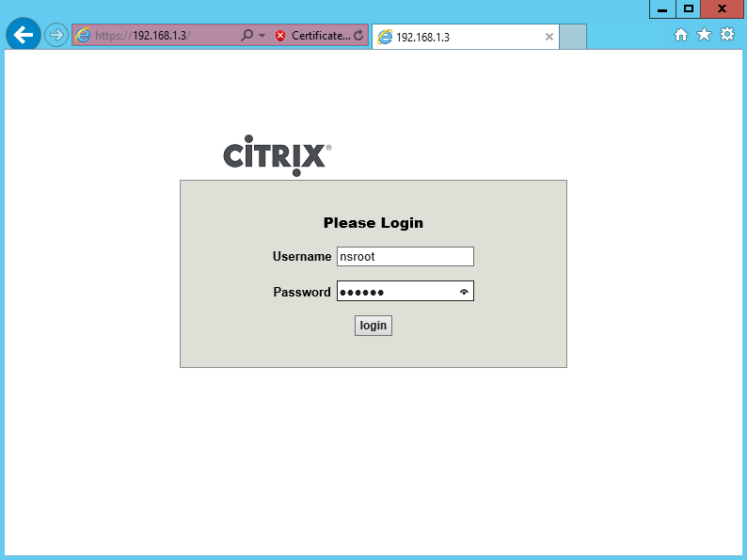Click the red certificate error shield icon

click(280, 36)
